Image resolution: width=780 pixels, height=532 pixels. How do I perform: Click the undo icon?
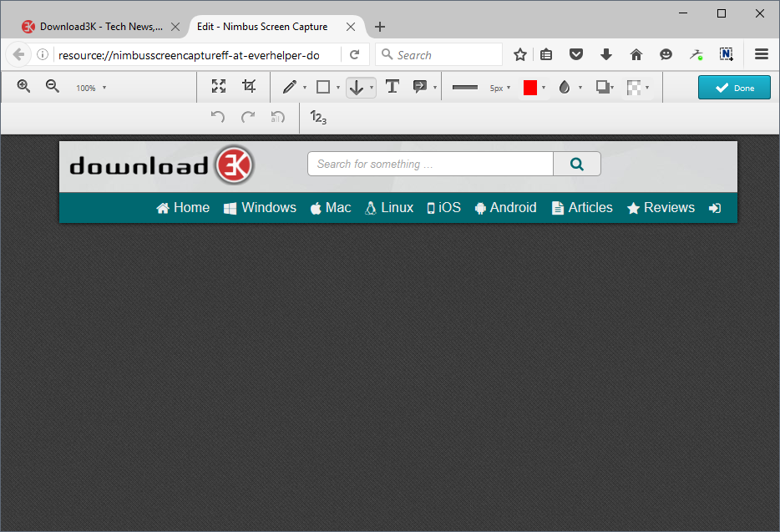(x=217, y=117)
